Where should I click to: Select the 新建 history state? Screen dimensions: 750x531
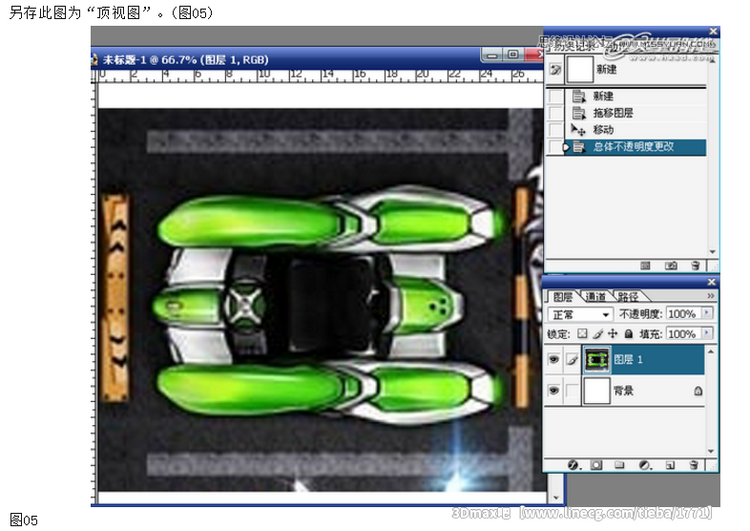(636, 96)
